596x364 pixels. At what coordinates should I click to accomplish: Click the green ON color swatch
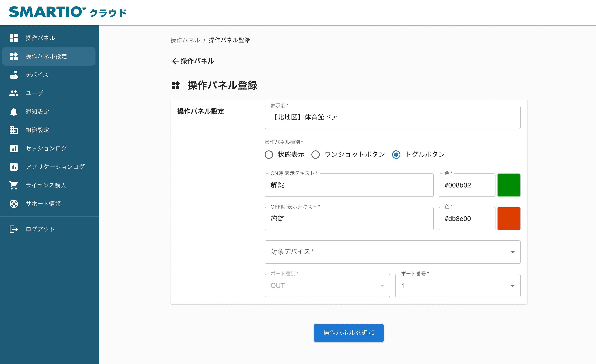pos(509,185)
